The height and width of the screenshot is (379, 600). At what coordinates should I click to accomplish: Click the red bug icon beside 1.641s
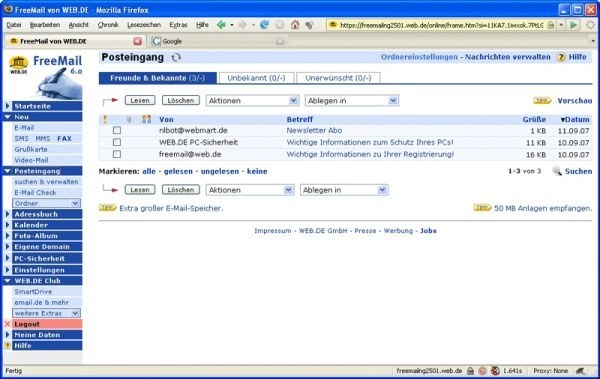click(495, 371)
